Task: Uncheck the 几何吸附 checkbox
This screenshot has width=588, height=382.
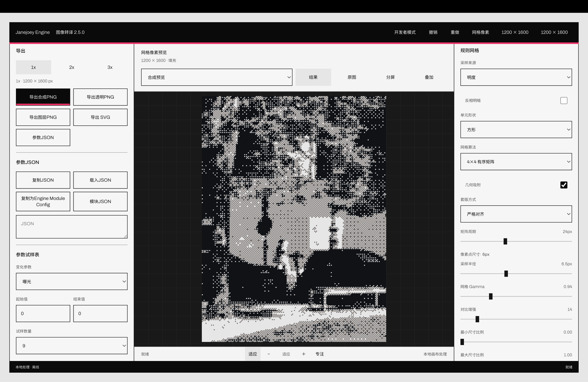Action: pyautogui.click(x=564, y=185)
